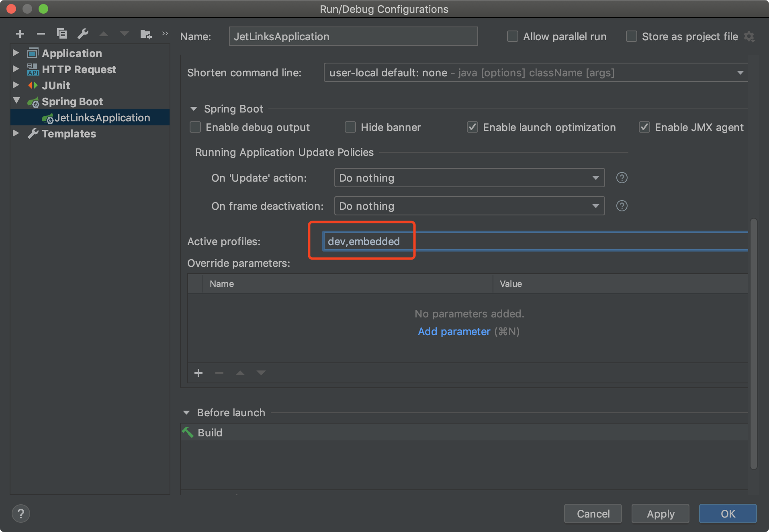
Task: Collapse the Spring Boot settings section
Action: [194, 109]
